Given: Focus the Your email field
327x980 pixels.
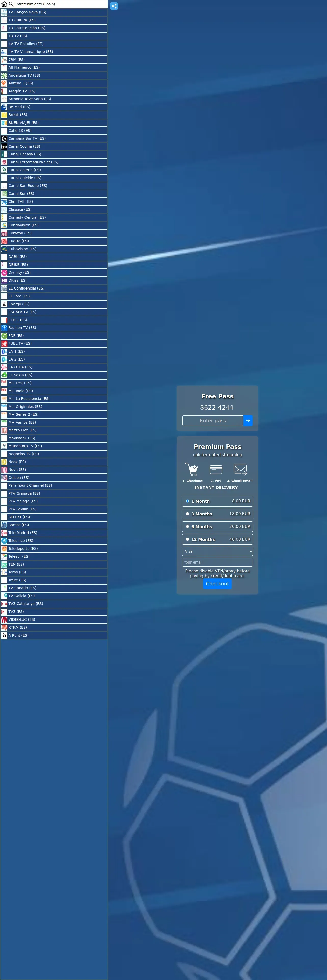Looking at the screenshot, I should tap(217, 562).
